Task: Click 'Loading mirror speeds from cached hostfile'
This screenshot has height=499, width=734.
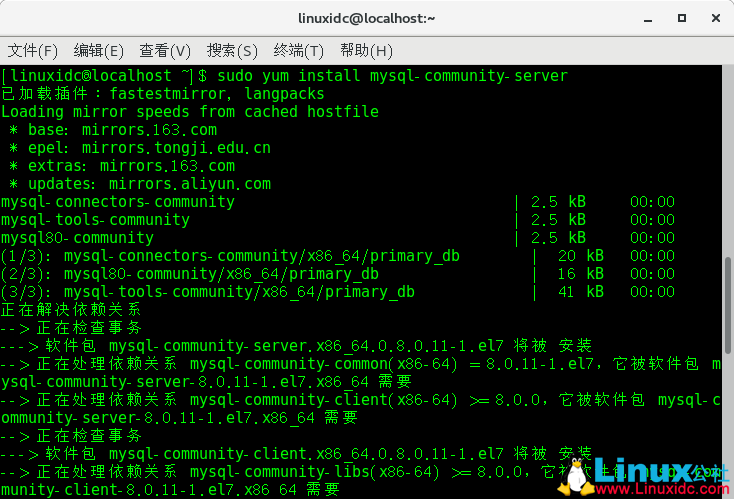Action: [x=190, y=112]
